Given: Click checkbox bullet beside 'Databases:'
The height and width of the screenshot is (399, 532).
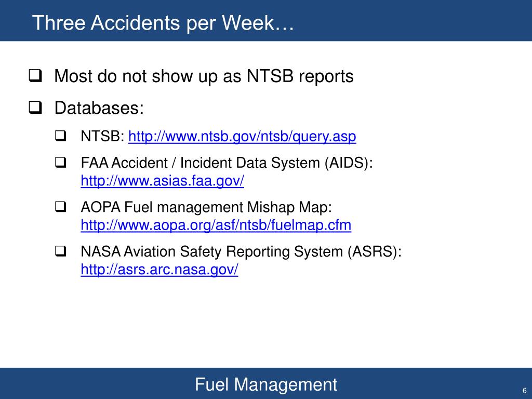Looking at the screenshot, I should 35,108.
